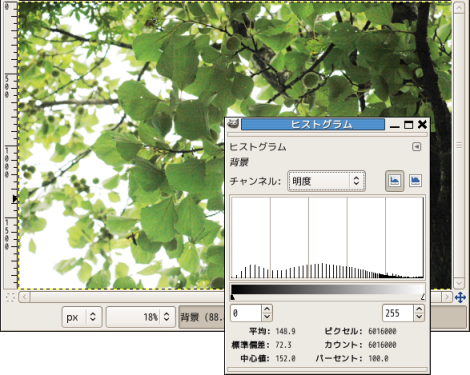Click the low range input field showing 0
The image size is (470, 375).
click(246, 313)
